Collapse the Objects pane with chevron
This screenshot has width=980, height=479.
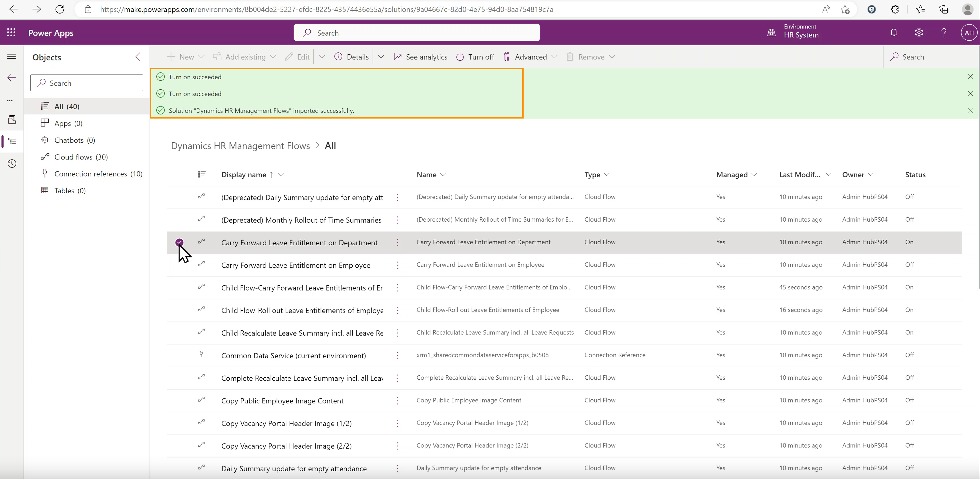tap(138, 57)
